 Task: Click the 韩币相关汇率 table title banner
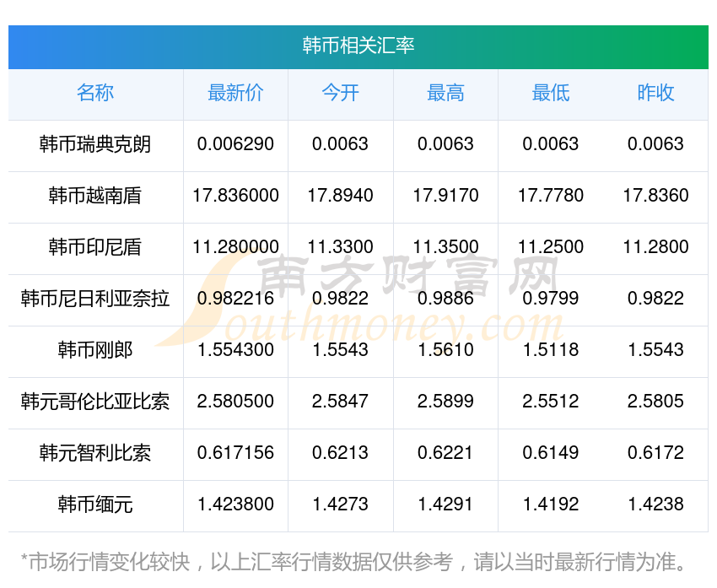(x=358, y=46)
